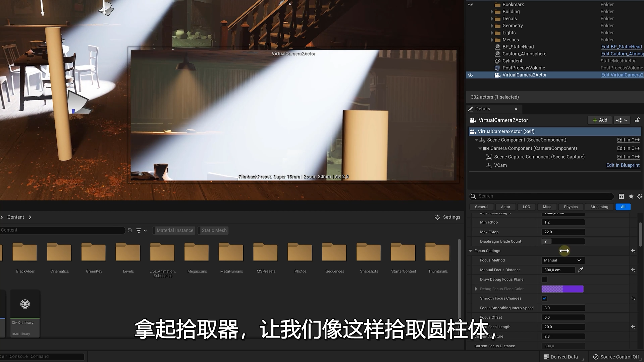Open the Derived Data menu
The width and height of the screenshot is (644, 362).
[561, 357]
